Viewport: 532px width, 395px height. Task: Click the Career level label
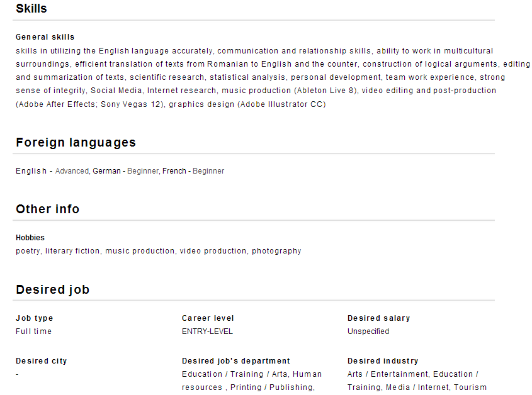pos(208,318)
